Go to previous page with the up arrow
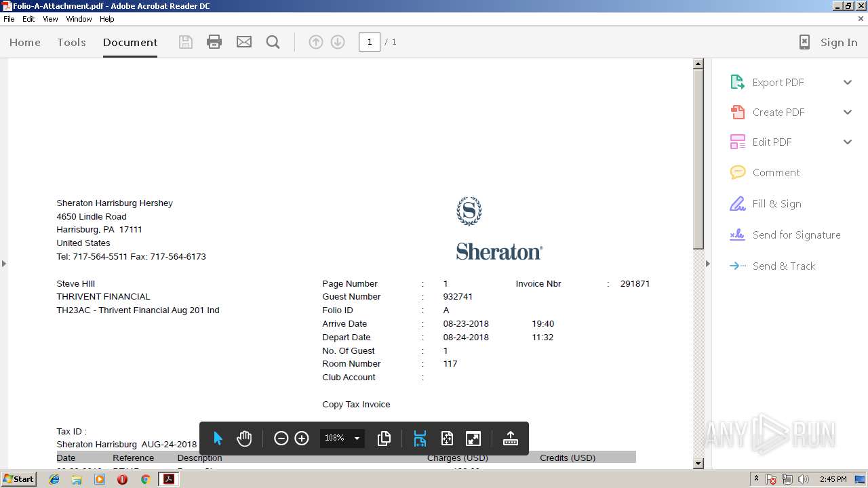The height and width of the screenshot is (488, 868). pyautogui.click(x=316, y=42)
